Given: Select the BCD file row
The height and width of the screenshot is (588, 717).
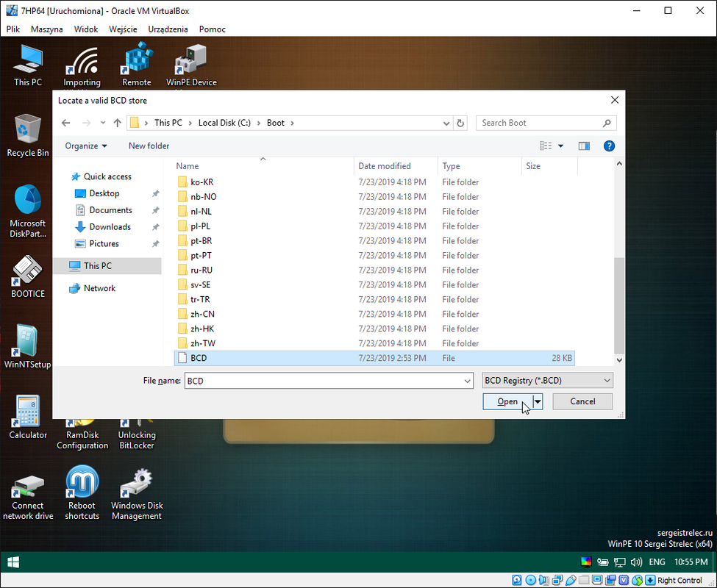Looking at the screenshot, I should [374, 358].
